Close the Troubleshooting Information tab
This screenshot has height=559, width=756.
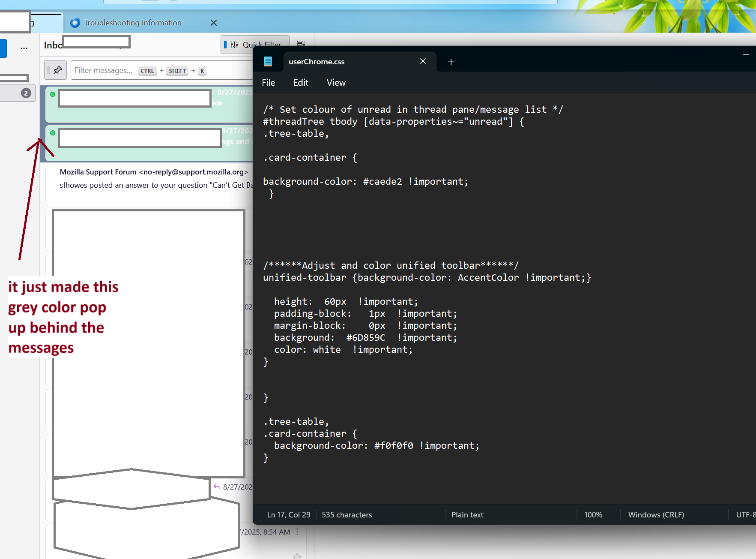[x=214, y=23]
